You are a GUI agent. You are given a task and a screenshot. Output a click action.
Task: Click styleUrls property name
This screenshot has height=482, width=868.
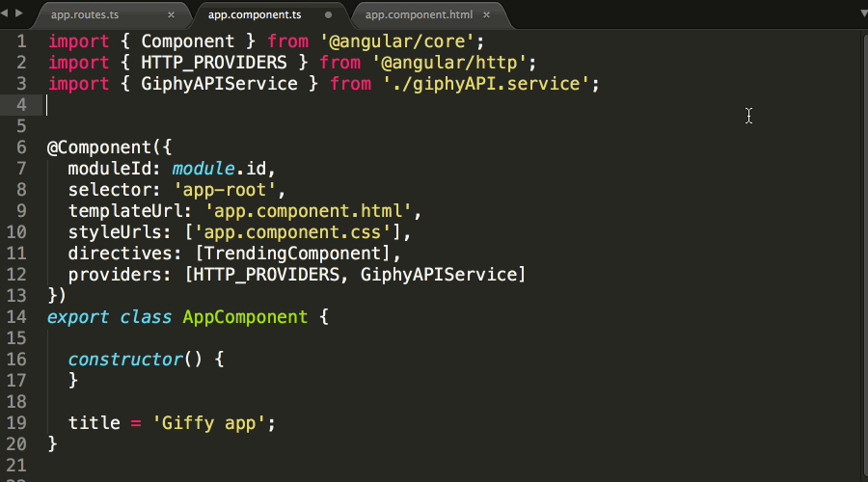tap(115, 232)
